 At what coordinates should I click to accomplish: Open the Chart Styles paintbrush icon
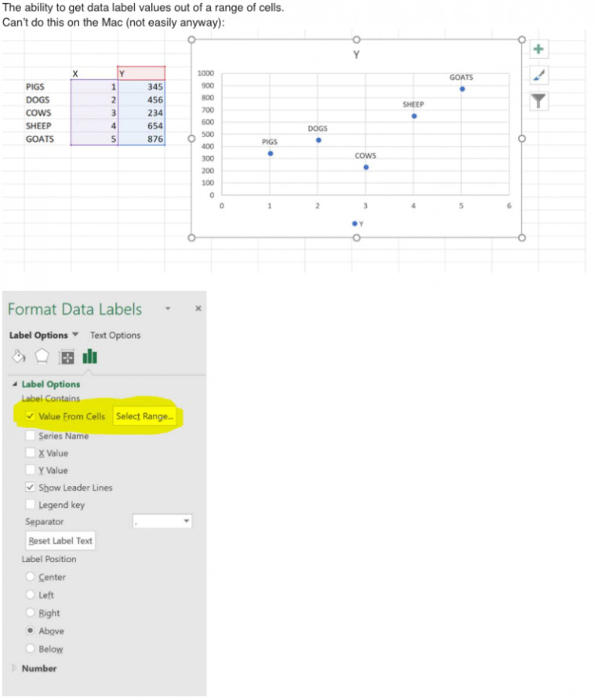tap(538, 75)
